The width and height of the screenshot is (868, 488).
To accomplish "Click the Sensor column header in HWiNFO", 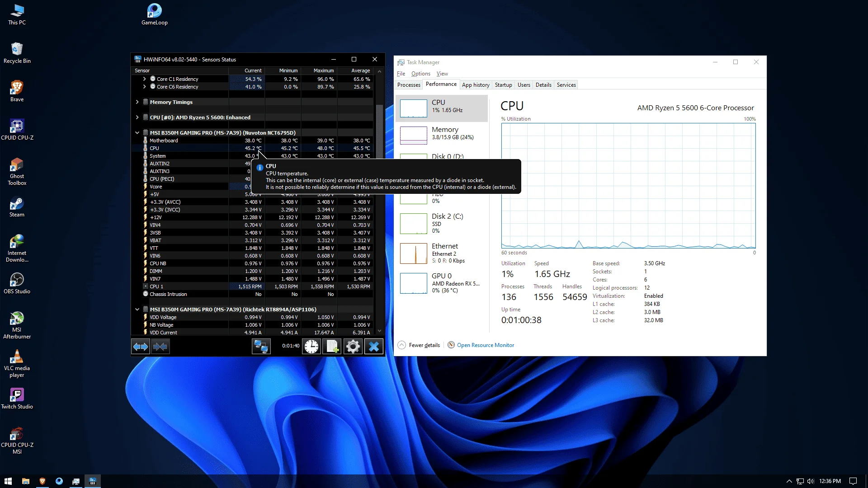I will pos(180,70).
